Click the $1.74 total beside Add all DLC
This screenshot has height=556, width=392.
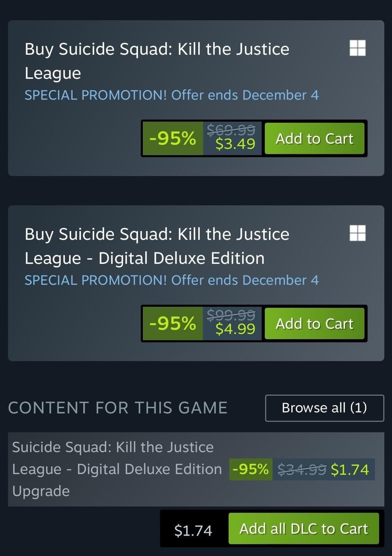pyautogui.click(x=193, y=530)
